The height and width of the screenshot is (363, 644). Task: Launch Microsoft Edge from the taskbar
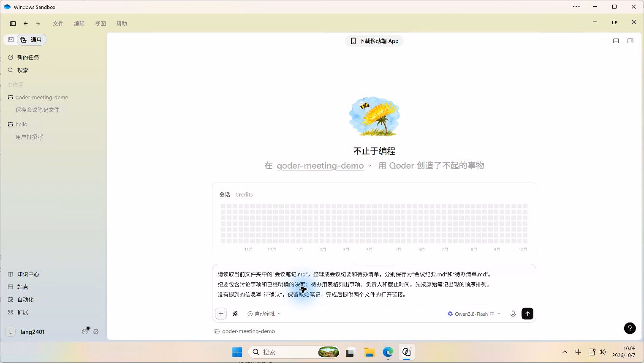(x=388, y=352)
